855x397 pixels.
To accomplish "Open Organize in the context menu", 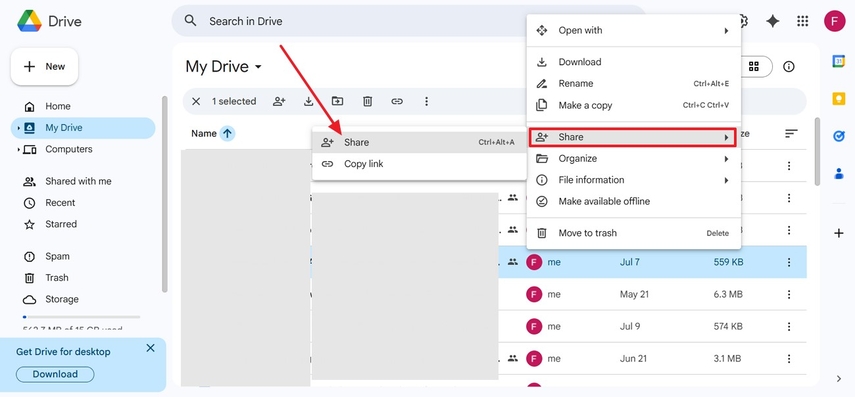I will (634, 159).
